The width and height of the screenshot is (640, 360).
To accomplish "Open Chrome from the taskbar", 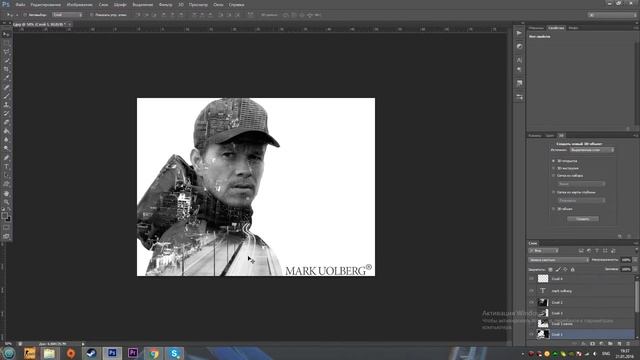I will 153,353.
